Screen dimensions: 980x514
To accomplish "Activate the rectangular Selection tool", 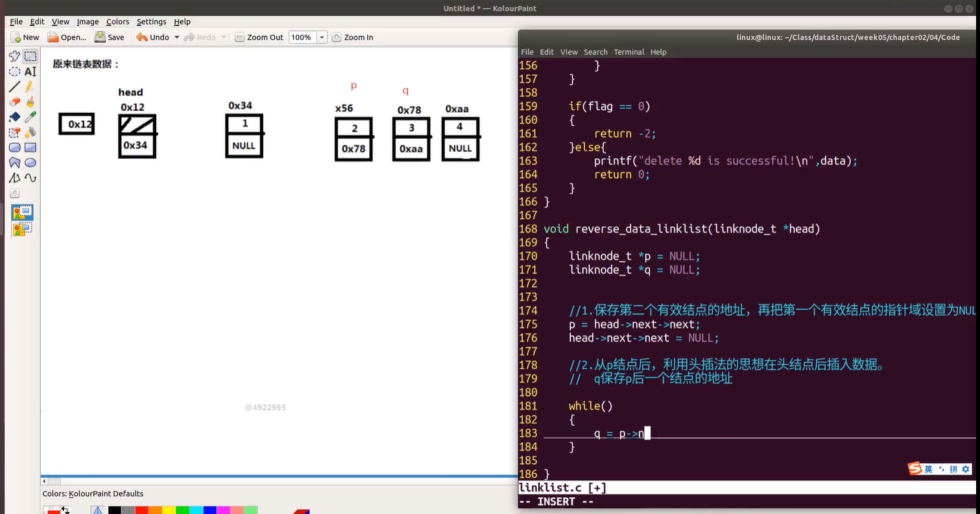I will [x=30, y=57].
